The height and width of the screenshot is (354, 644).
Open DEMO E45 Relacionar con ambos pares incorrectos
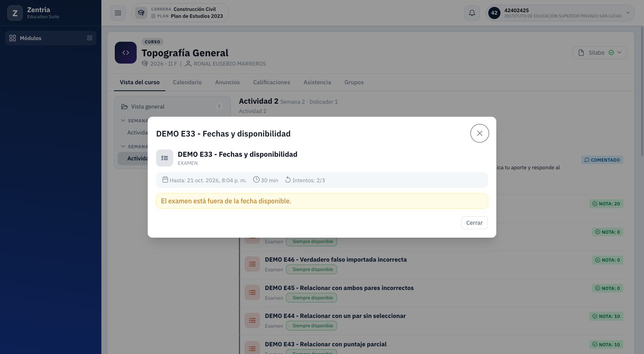(339, 288)
